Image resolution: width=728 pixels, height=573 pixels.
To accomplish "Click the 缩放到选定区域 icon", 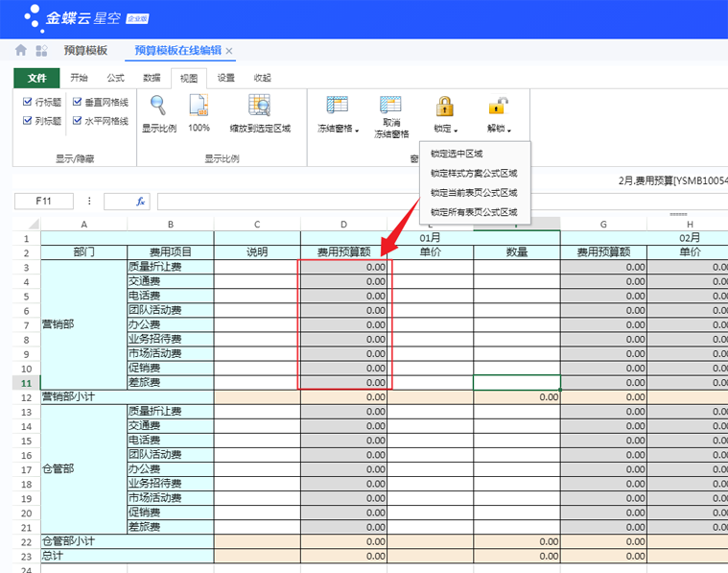I will tap(259, 106).
